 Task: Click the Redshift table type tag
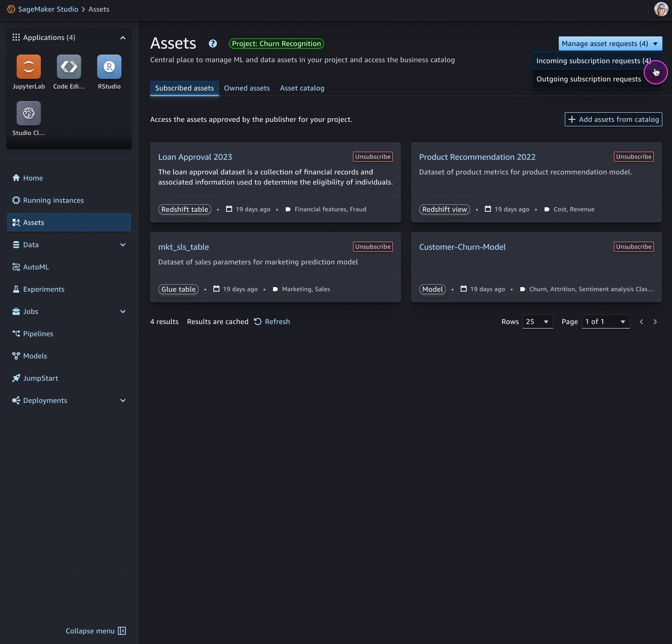[x=185, y=209]
